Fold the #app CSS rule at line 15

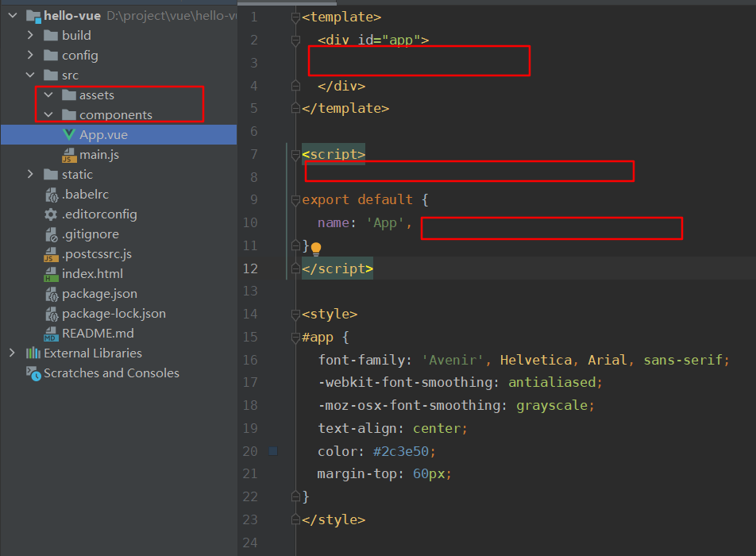pos(295,338)
